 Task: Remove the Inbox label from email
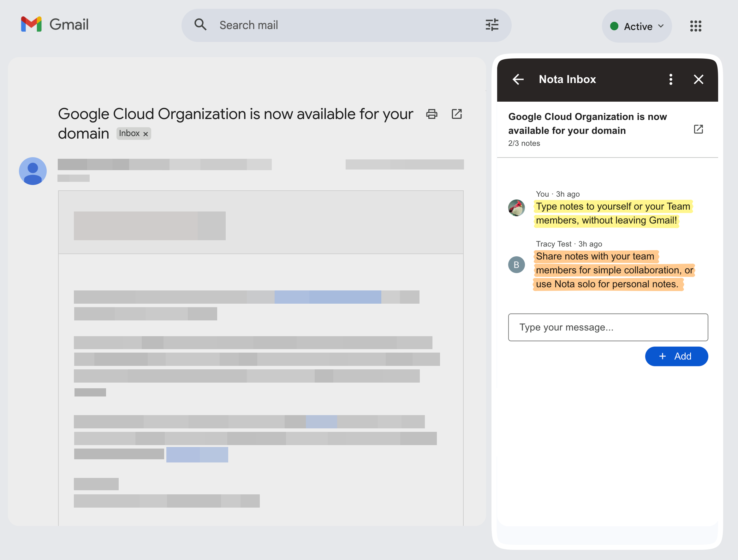coord(146,134)
